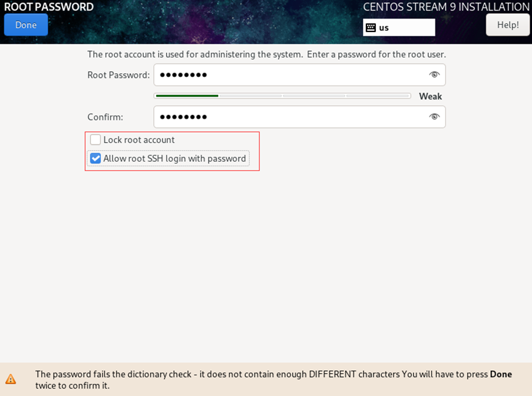Click the keyboard layout icon beside 'us'
This screenshot has height=396, width=532.
(x=371, y=28)
